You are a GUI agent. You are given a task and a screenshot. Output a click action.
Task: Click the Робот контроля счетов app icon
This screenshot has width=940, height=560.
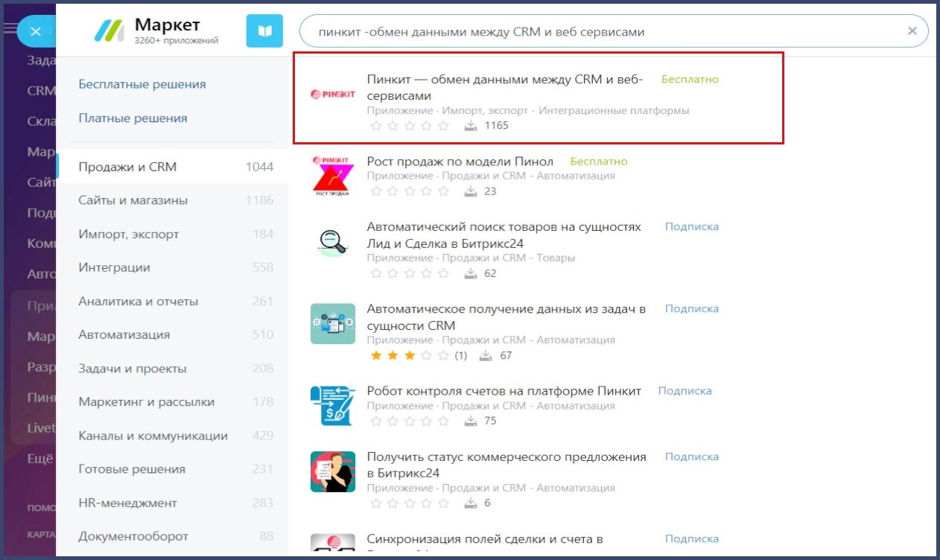333,406
